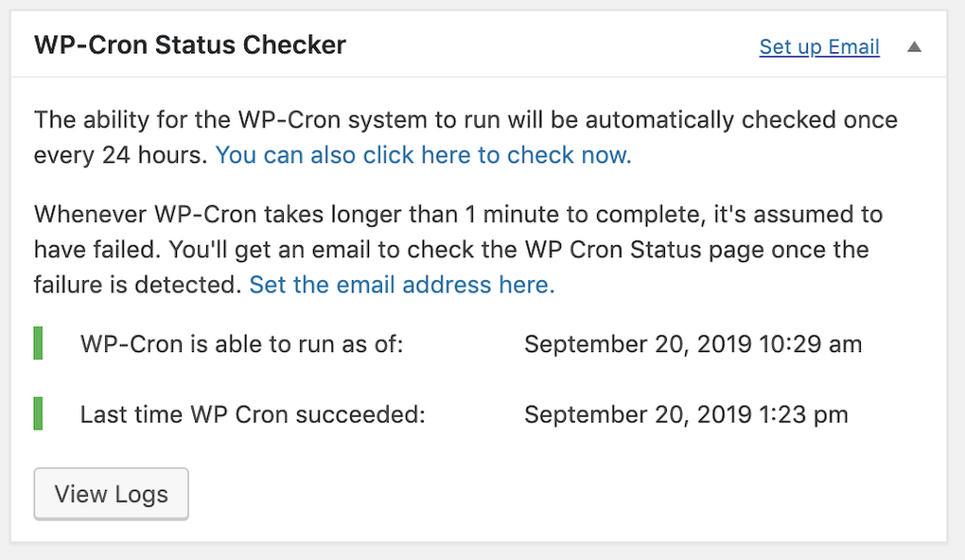Click the WP-Cron Status Checker title
Viewport: 965px width, 560px height.
tap(189, 44)
